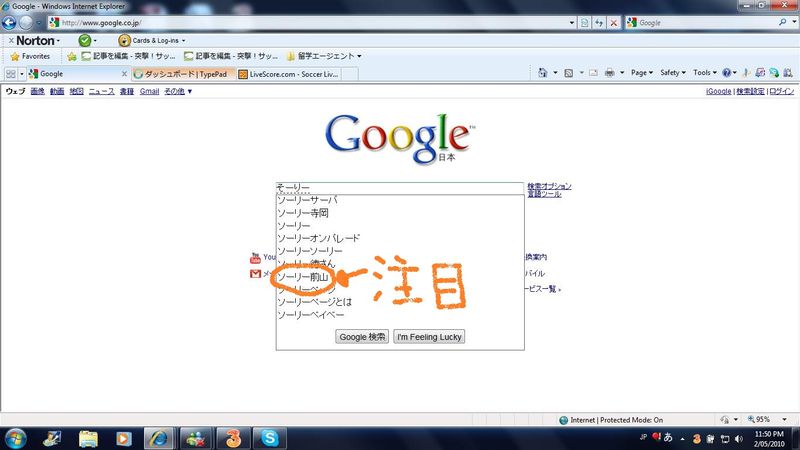Click the ログイン link
800x450 pixels.
[x=782, y=91]
